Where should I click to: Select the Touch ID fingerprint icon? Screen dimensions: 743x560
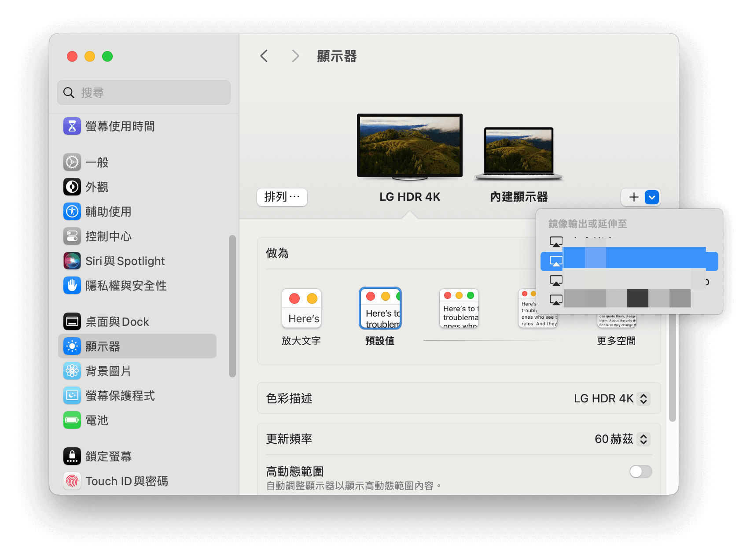72,481
